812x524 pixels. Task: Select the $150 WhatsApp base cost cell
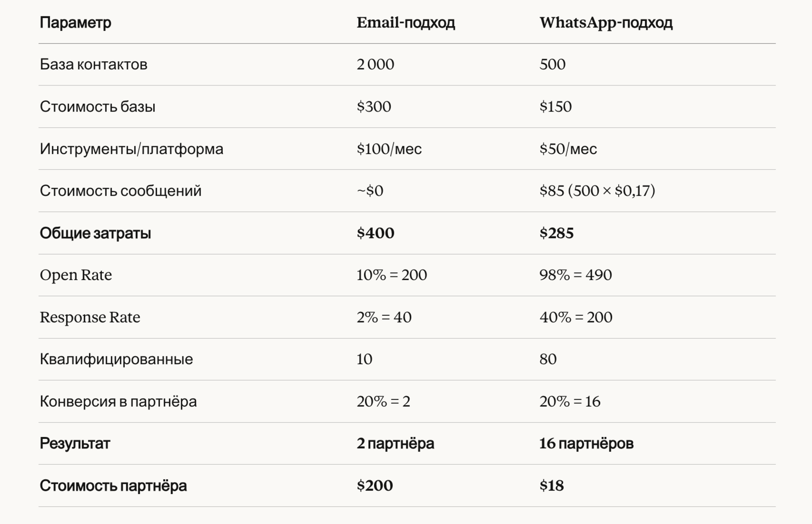[555, 106]
